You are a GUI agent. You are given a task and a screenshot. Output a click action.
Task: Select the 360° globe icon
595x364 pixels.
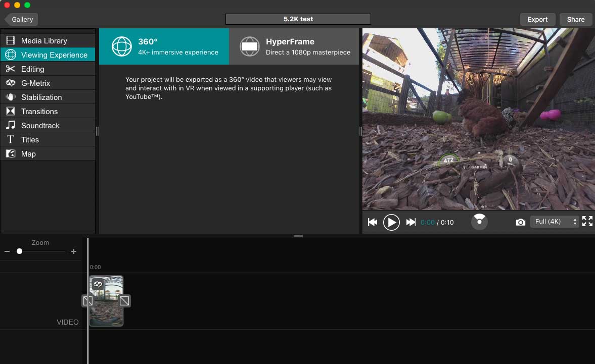(122, 46)
